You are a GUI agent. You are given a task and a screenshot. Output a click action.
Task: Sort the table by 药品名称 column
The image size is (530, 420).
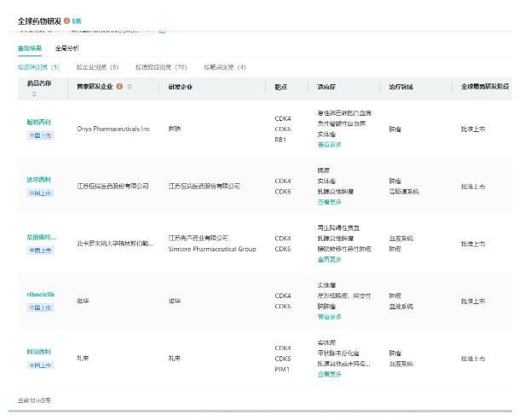(x=35, y=94)
